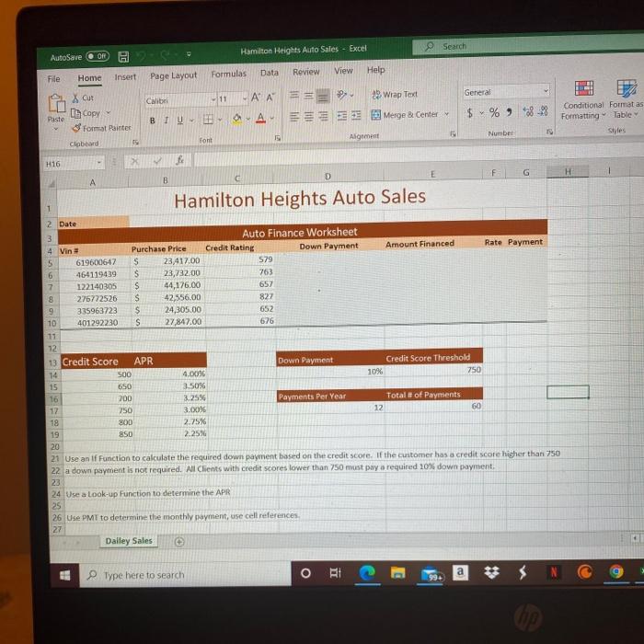Screen dimensions: 644x644
Task: Toggle the AutoSave switch
Action: [x=98, y=56]
